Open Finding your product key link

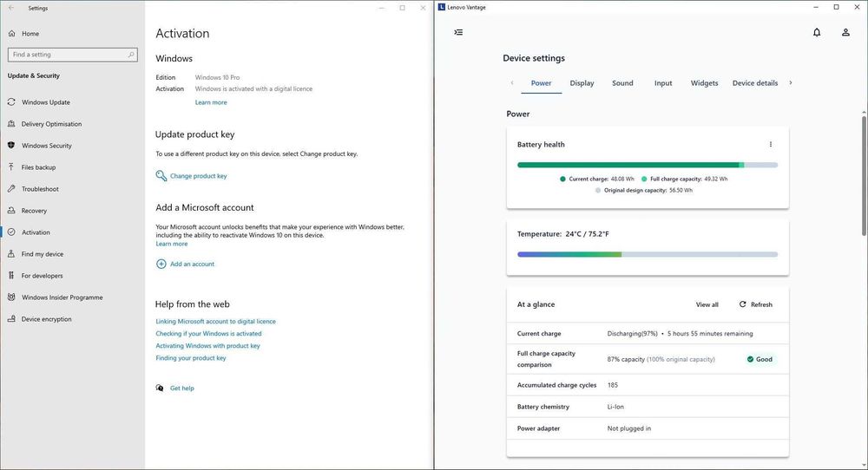pyautogui.click(x=190, y=358)
